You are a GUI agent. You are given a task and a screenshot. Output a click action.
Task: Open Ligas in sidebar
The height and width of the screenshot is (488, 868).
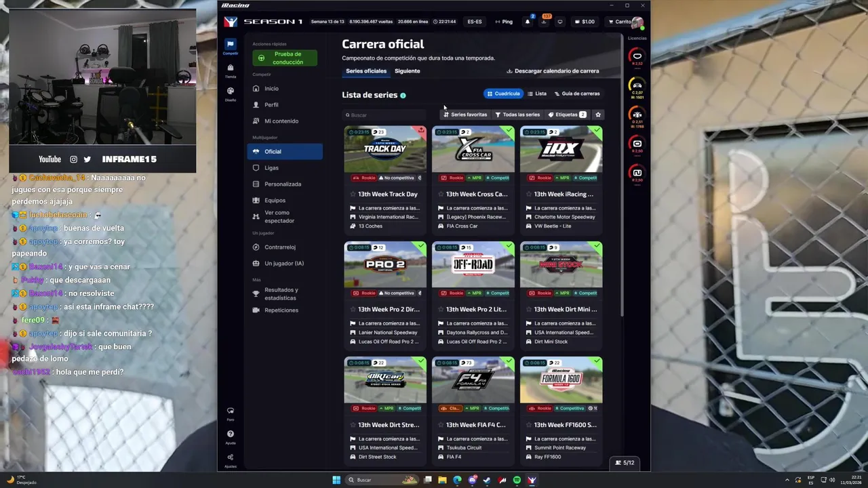coord(285,168)
